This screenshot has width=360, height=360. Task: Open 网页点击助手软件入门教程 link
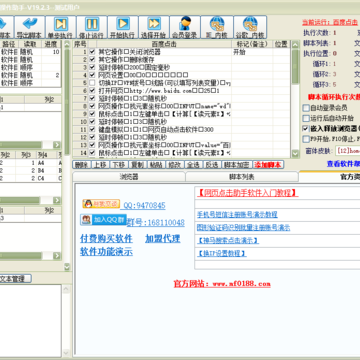[248, 193]
